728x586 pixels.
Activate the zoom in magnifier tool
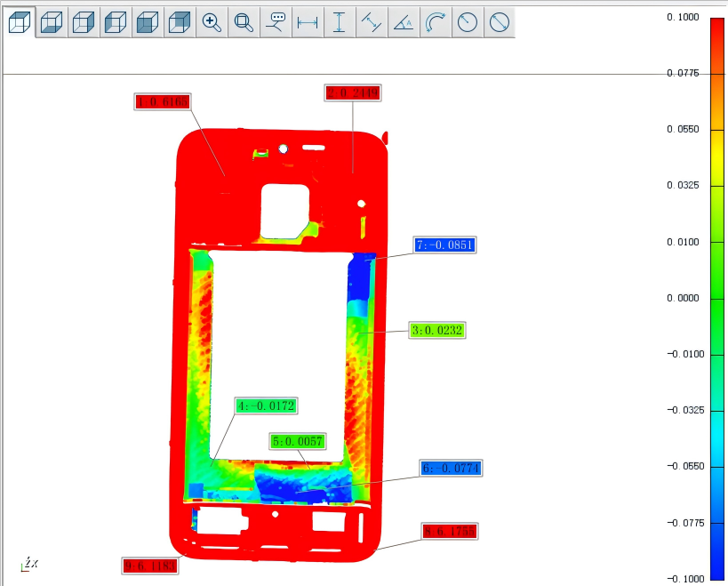tap(212, 22)
